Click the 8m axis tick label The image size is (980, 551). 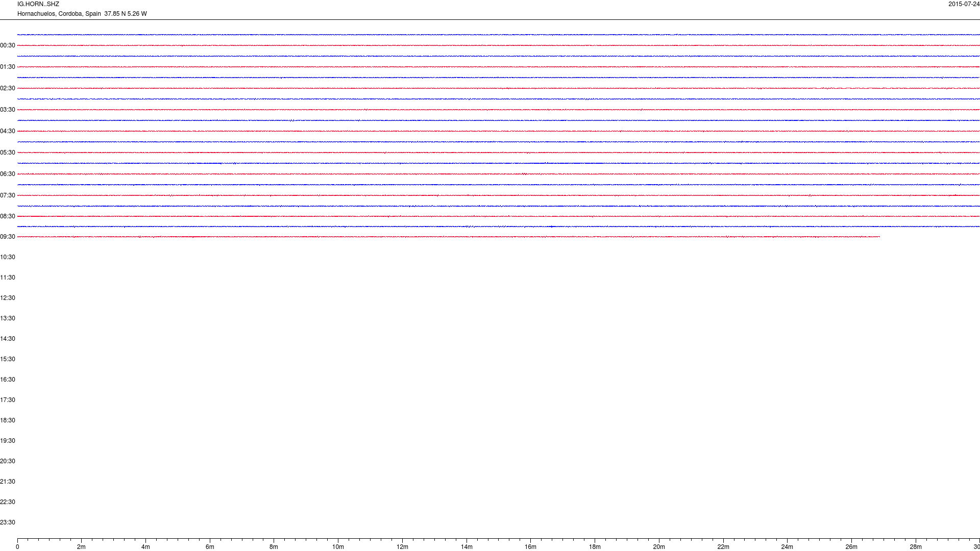(274, 547)
